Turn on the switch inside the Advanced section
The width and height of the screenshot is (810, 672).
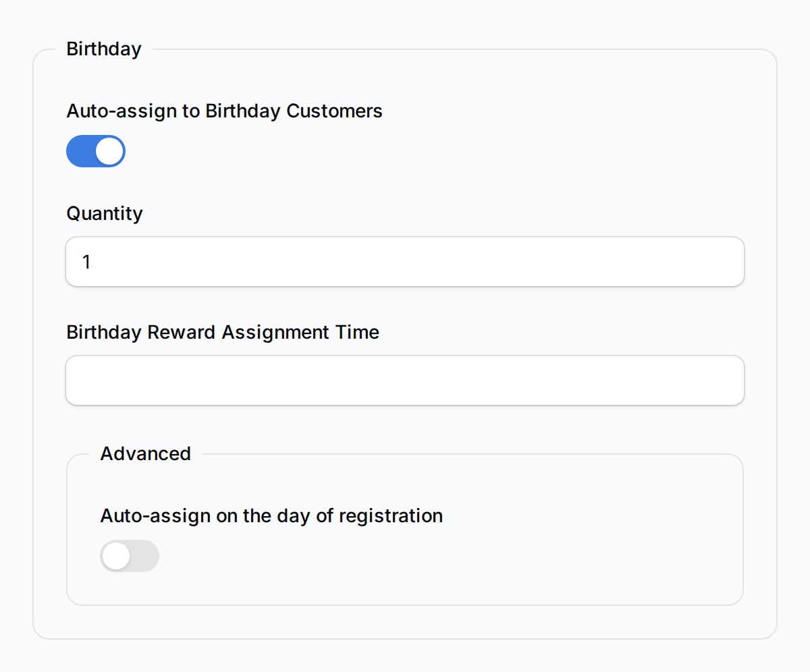[x=130, y=556]
